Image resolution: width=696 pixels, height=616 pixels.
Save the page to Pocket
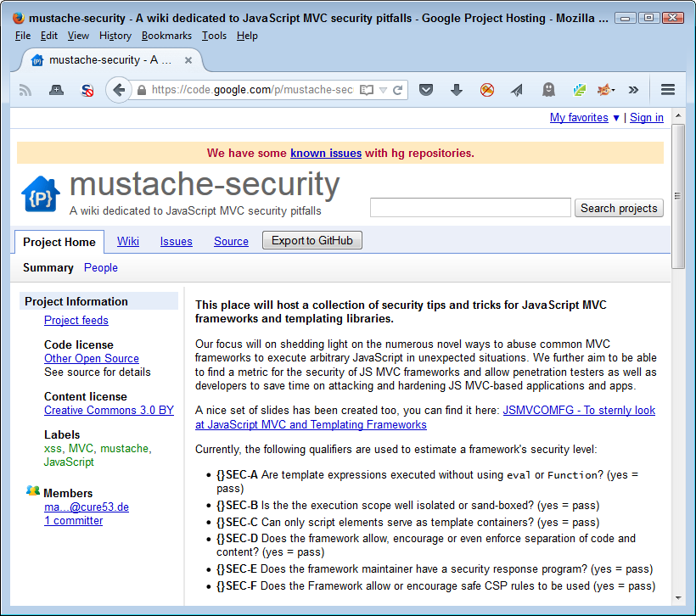426,89
